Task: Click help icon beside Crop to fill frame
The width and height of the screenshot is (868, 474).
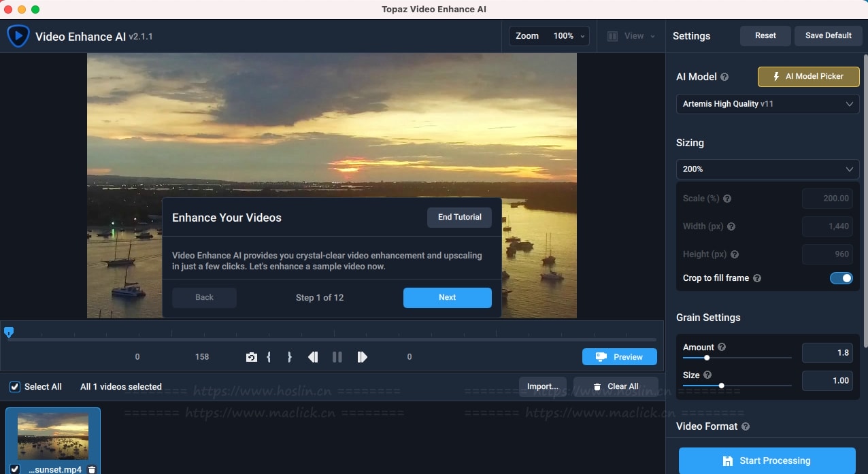Action: 757,278
